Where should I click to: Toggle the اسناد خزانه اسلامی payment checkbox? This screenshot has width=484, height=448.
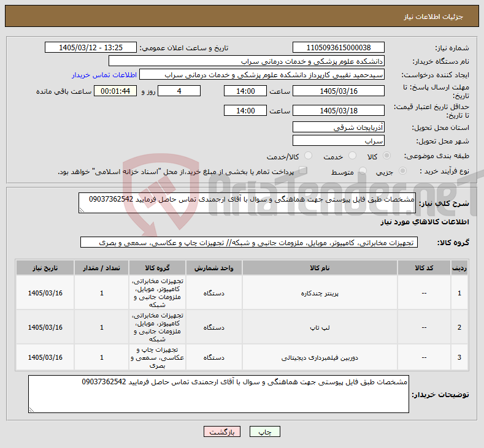click(x=303, y=170)
